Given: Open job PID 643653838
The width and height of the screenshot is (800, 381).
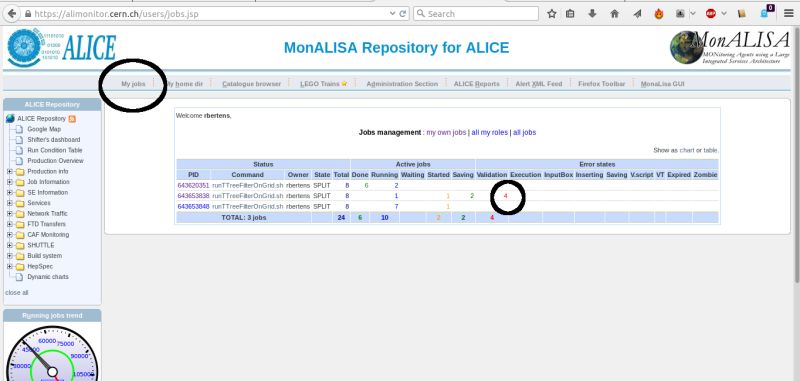Looking at the screenshot, I should point(193,196).
